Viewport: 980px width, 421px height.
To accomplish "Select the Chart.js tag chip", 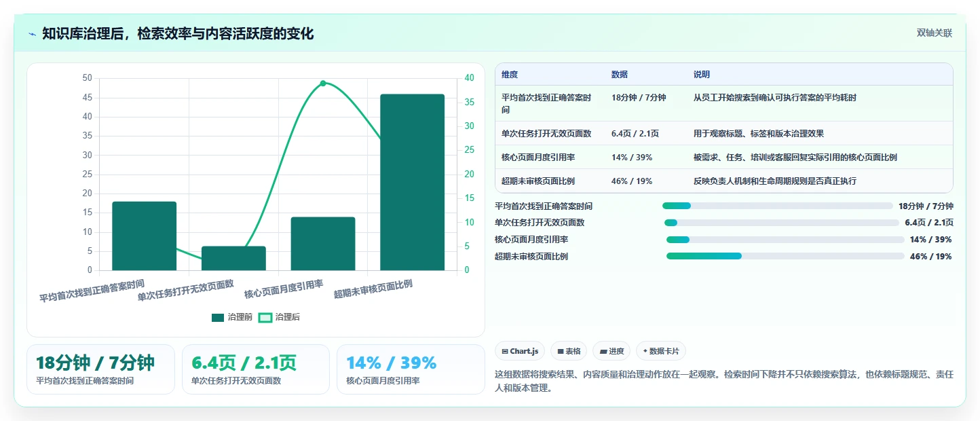I will coord(520,351).
